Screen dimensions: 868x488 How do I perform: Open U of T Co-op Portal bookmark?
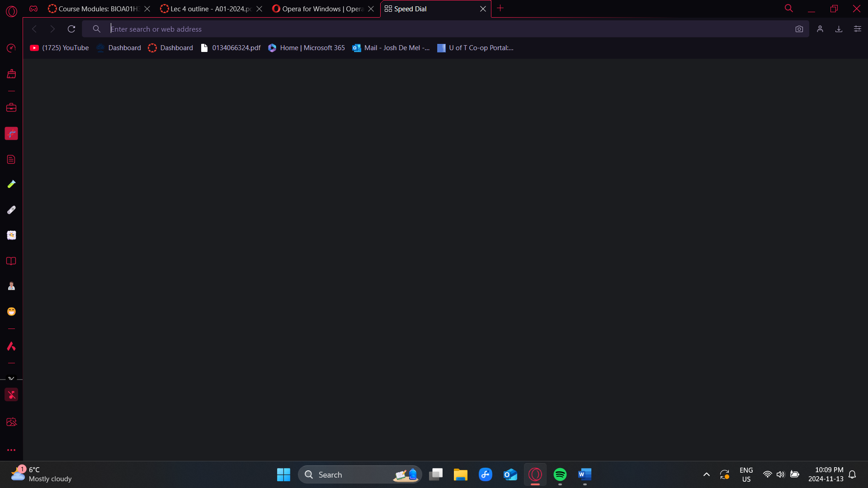click(x=475, y=48)
